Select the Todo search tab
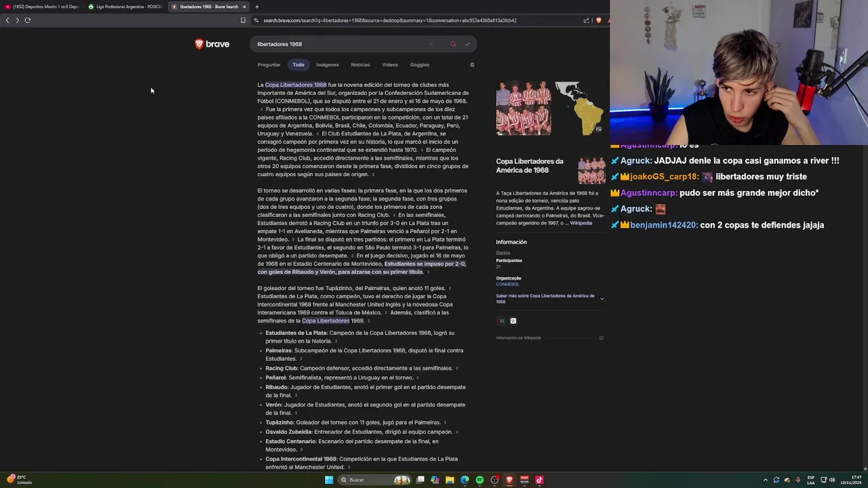This screenshot has height=488, width=868. click(298, 65)
